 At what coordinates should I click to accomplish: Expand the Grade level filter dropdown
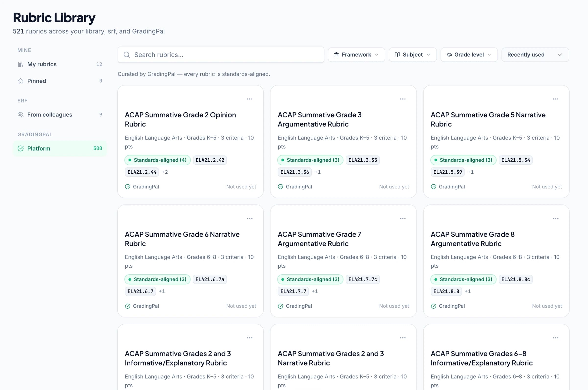[x=469, y=55]
